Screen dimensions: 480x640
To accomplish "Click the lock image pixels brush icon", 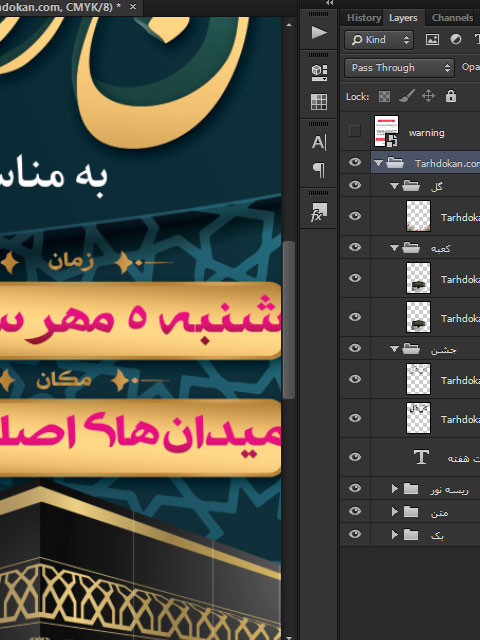I will (x=407, y=96).
